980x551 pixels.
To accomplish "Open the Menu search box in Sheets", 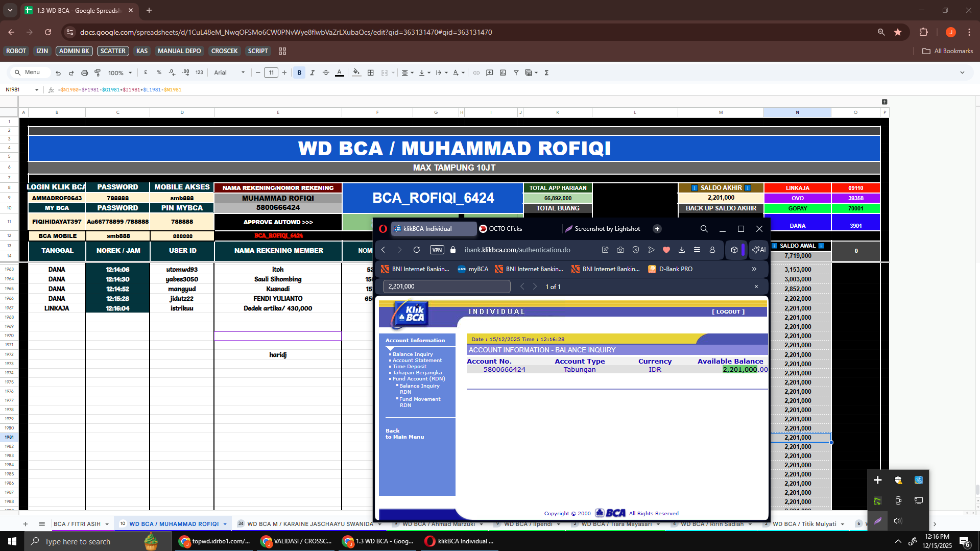I will click(32, 73).
